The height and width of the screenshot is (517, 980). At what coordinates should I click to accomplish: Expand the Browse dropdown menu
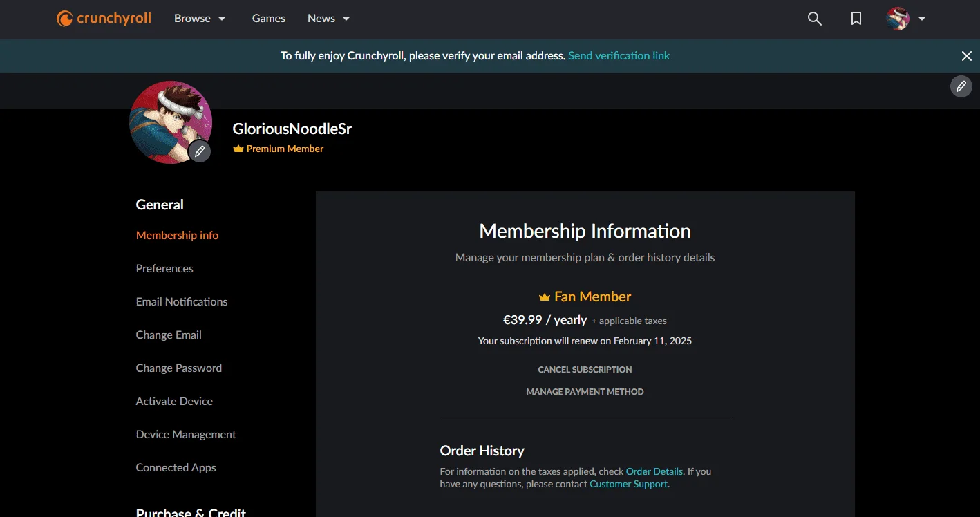click(200, 19)
